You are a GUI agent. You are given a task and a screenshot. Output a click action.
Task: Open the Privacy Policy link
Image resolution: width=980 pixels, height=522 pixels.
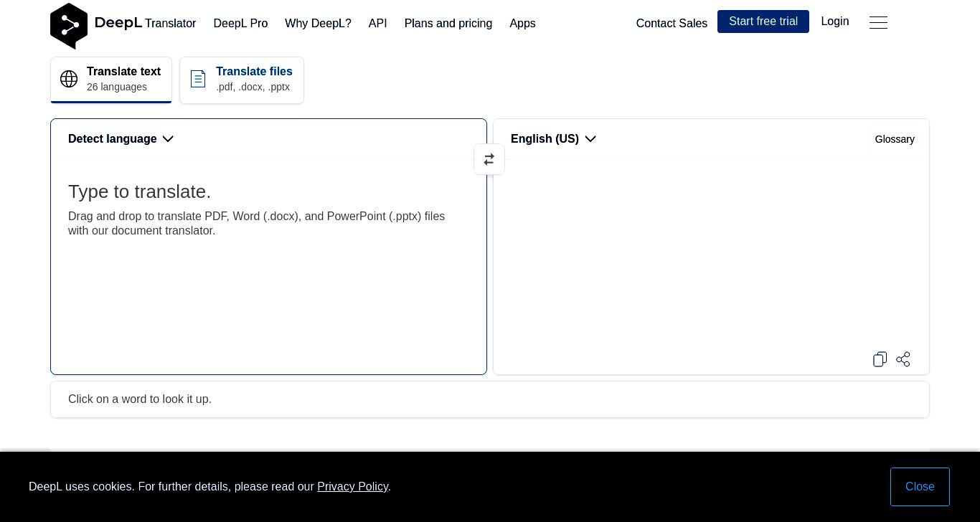pyautogui.click(x=353, y=487)
